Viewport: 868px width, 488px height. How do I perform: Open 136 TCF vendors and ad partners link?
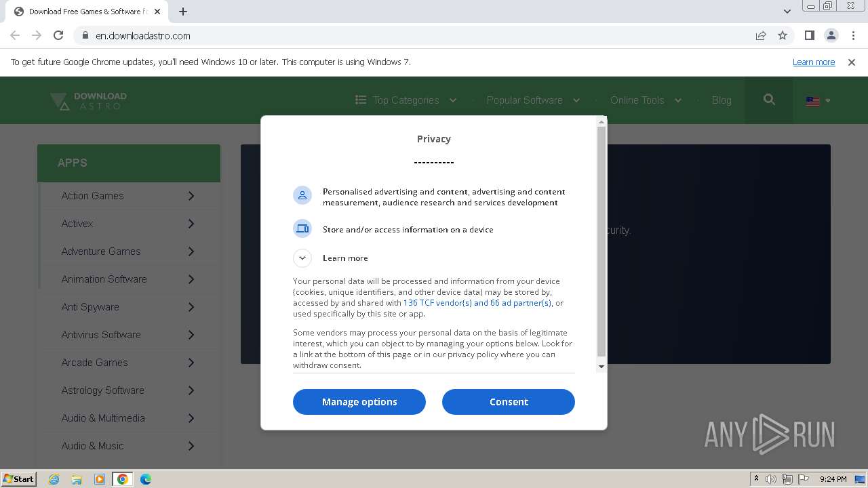click(x=477, y=303)
